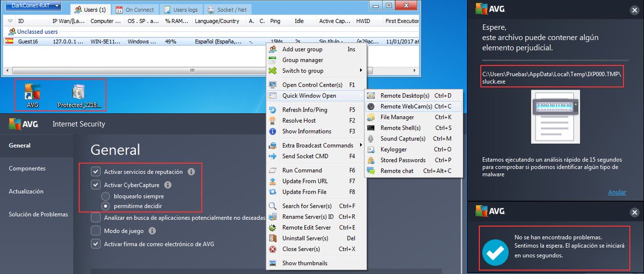Image resolution: width=644 pixels, height=274 pixels.
Task: Click the Remote Shell(s) terminal icon
Action: (x=370, y=128)
